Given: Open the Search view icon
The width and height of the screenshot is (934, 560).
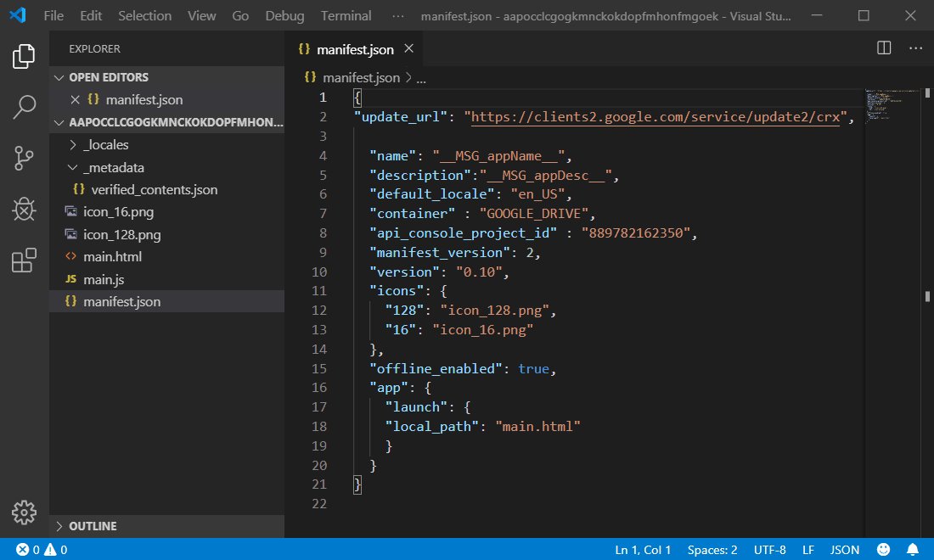Looking at the screenshot, I should click(x=24, y=107).
